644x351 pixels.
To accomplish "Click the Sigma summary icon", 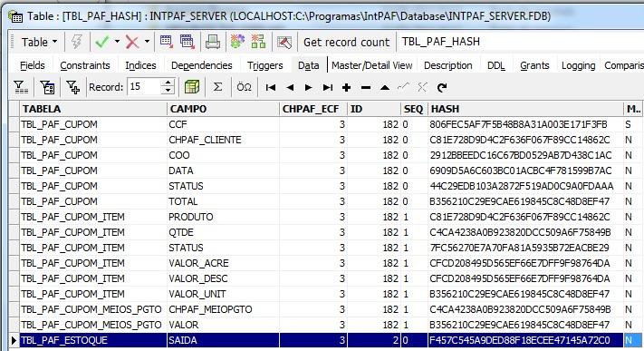I will coord(217,87).
